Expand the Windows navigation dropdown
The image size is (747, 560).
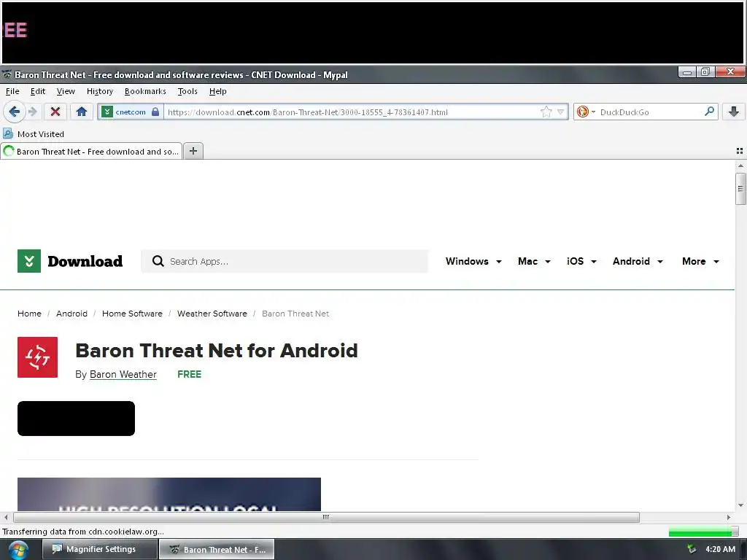(x=473, y=261)
